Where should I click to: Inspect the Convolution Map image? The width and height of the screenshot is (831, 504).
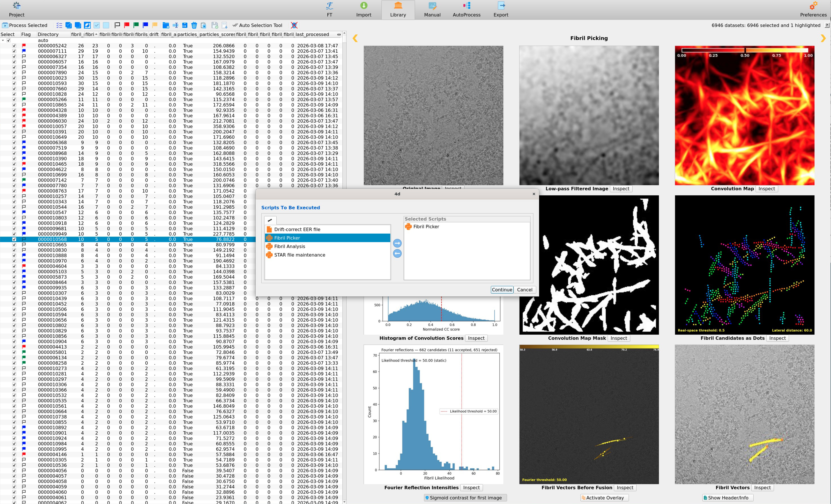pos(766,189)
